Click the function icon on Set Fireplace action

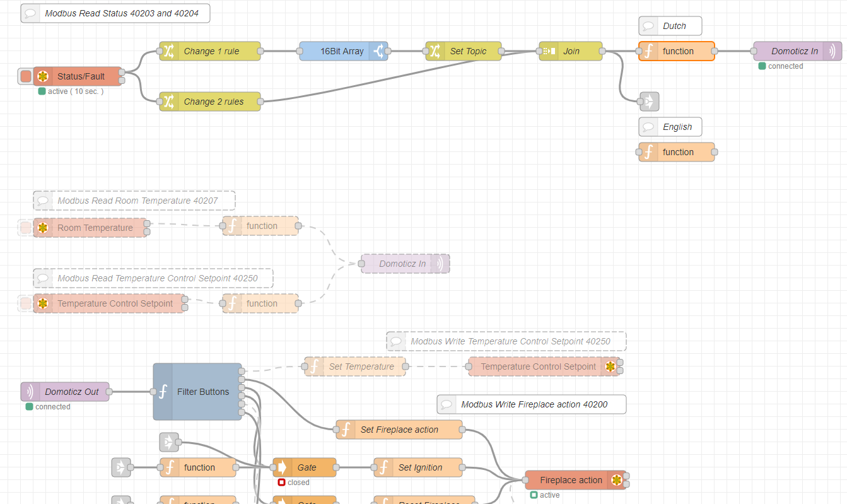click(346, 430)
